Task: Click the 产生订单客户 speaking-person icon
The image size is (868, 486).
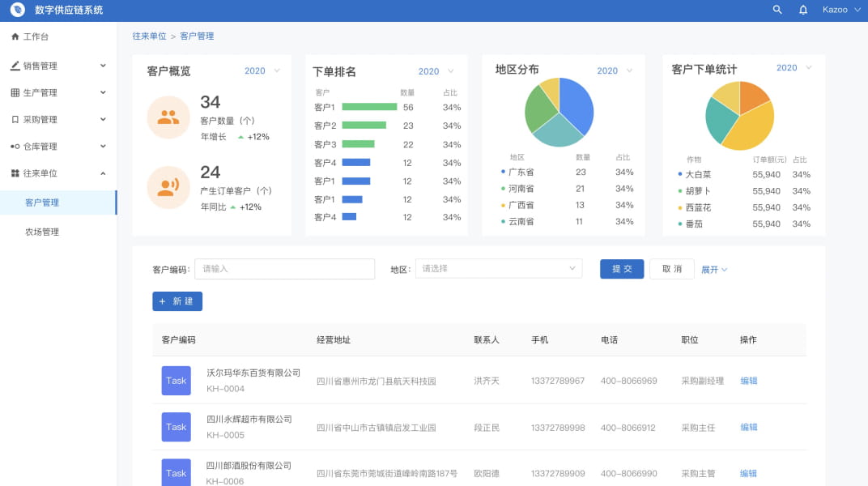Action: (x=168, y=187)
